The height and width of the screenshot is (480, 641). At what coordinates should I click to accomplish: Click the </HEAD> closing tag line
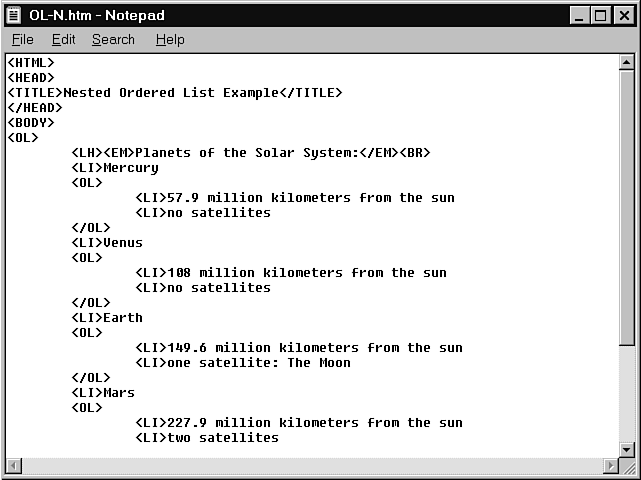click(35, 108)
